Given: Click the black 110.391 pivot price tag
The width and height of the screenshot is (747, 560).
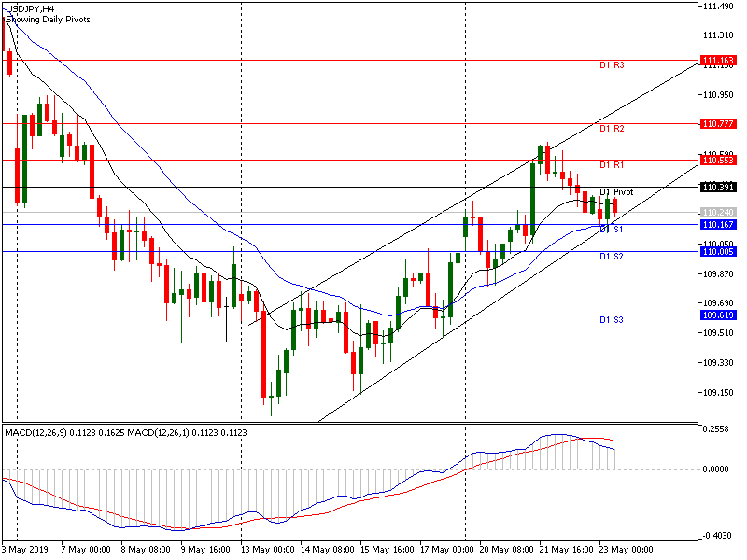Looking at the screenshot, I should pyautogui.click(x=717, y=188).
